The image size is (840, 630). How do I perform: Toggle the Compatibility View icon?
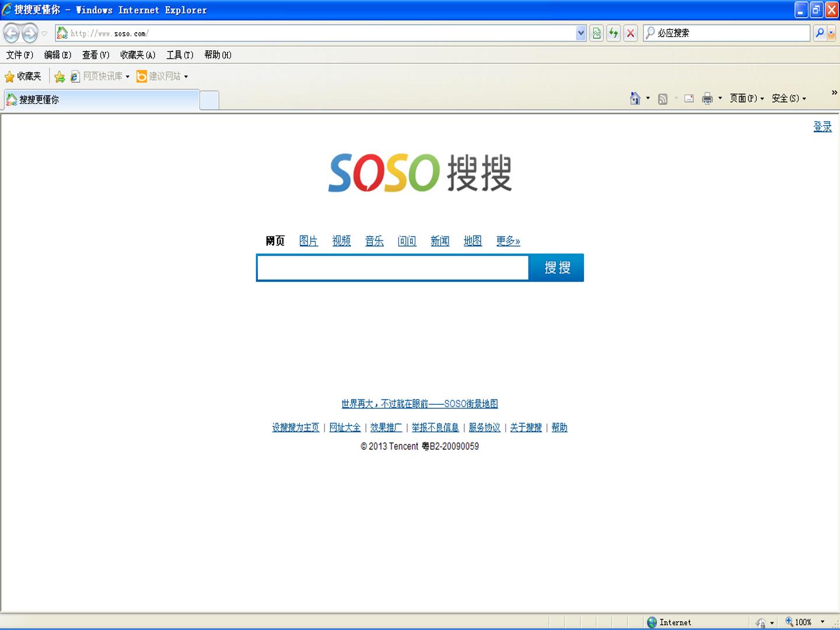(x=596, y=33)
